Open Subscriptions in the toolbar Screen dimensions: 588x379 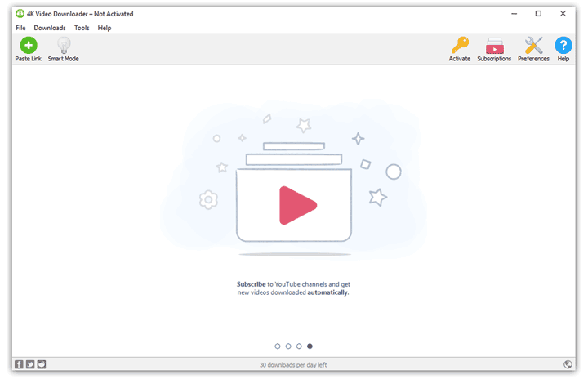coord(494,49)
